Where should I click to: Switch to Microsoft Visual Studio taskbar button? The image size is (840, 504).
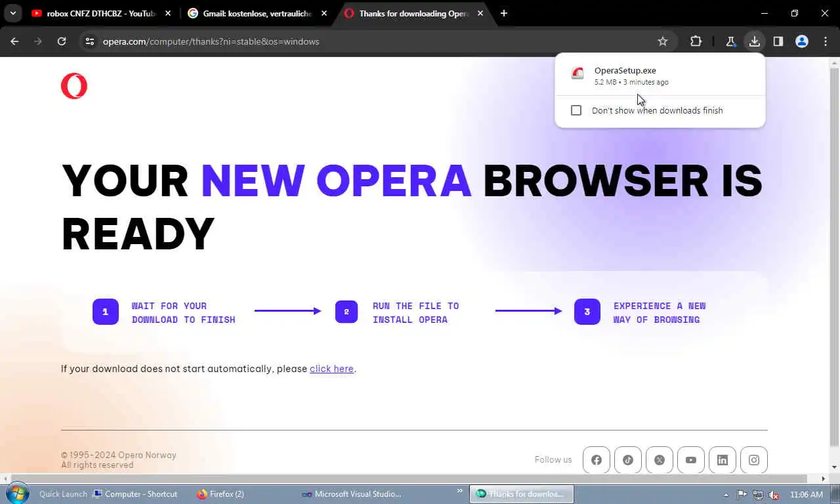[351, 494]
